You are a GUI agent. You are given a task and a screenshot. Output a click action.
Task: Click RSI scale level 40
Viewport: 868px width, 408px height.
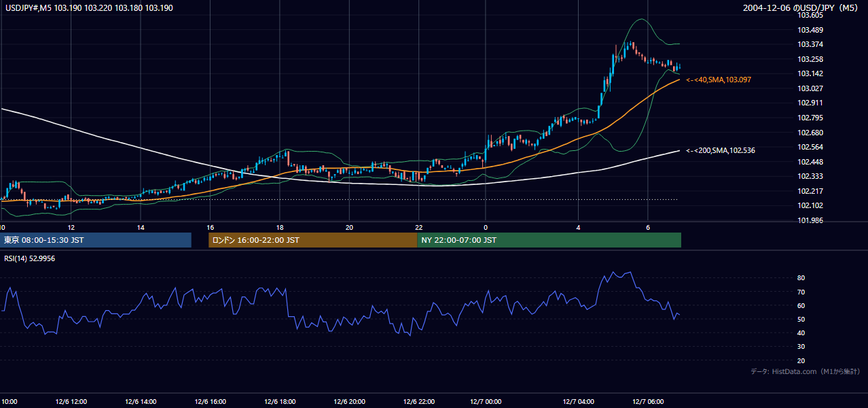pos(801,333)
